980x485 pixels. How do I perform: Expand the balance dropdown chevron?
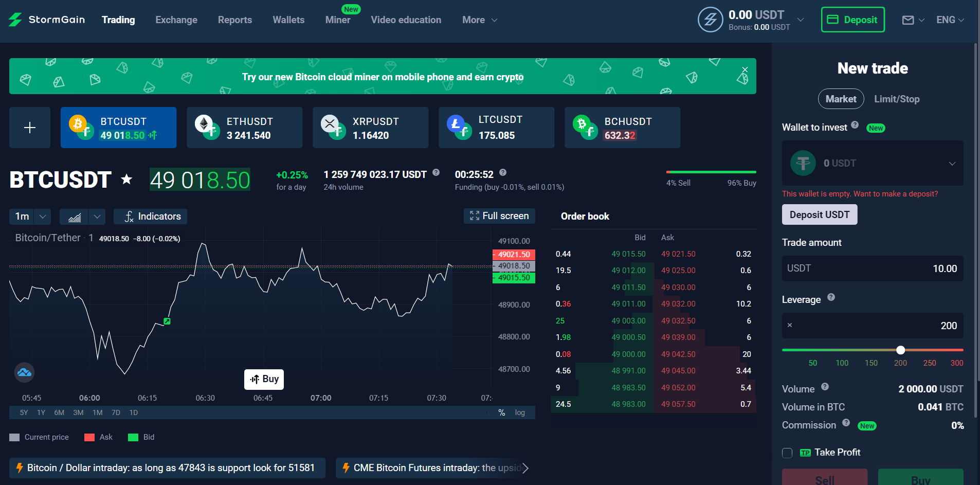(801, 20)
